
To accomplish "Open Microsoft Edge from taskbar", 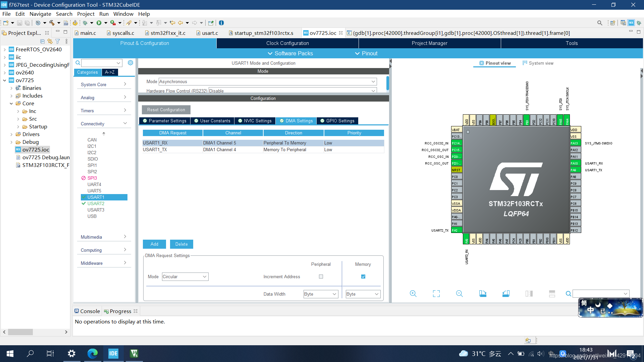I will [92, 354].
